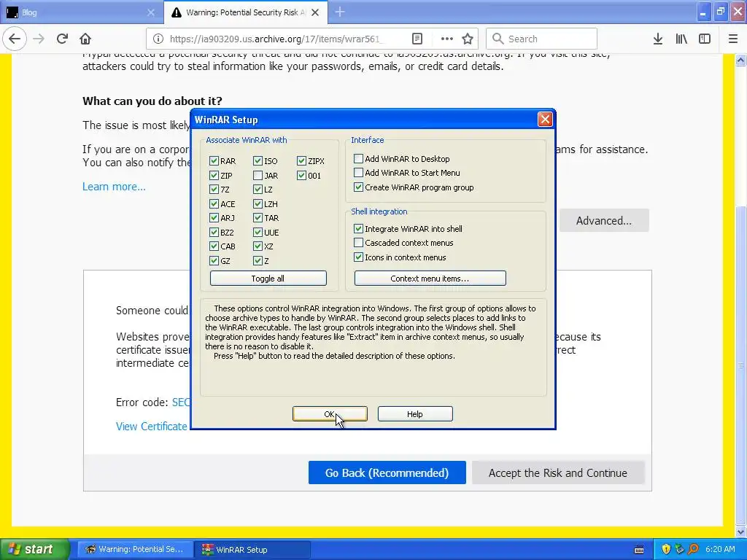Open the browser home page
Viewport: 747px width, 560px height.
pos(85,39)
